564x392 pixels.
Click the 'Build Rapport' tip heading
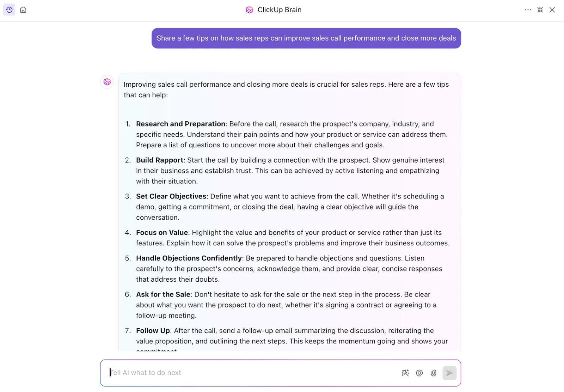tap(160, 160)
